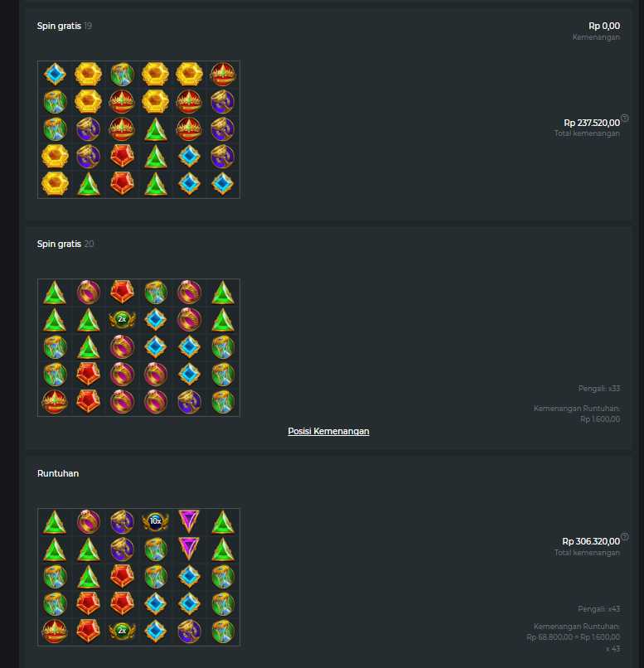Click the crown symbol in Spin gratis 20 grid
The height and width of the screenshot is (668, 644).
pyautogui.click(x=55, y=402)
